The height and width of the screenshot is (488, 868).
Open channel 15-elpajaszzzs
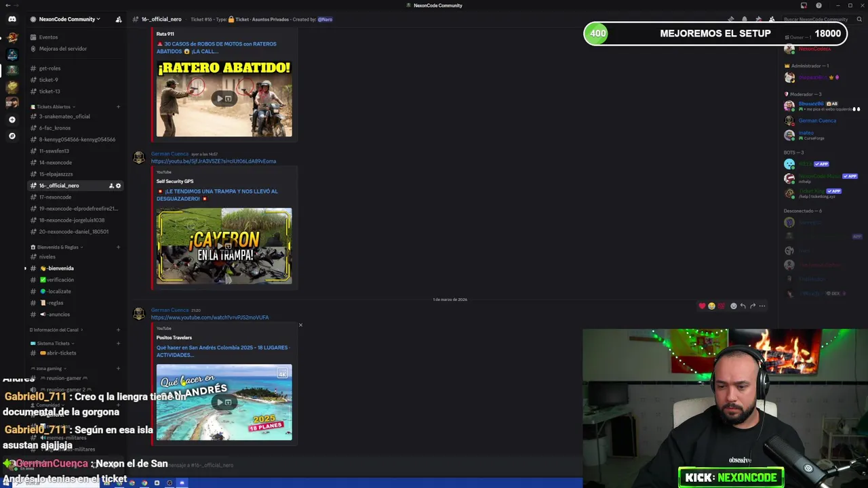coord(56,174)
